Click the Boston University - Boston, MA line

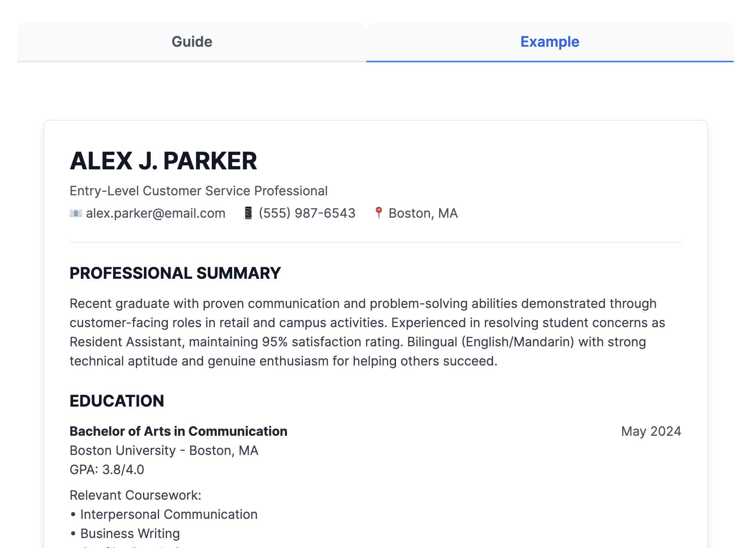tap(164, 451)
